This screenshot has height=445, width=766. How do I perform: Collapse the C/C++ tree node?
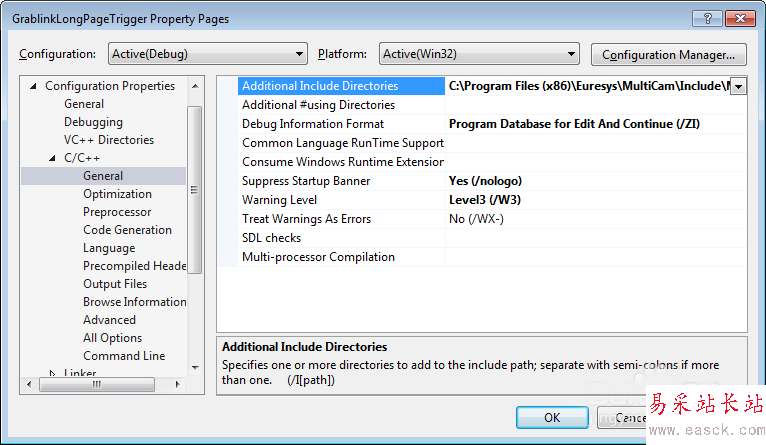click(x=54, y=159)
